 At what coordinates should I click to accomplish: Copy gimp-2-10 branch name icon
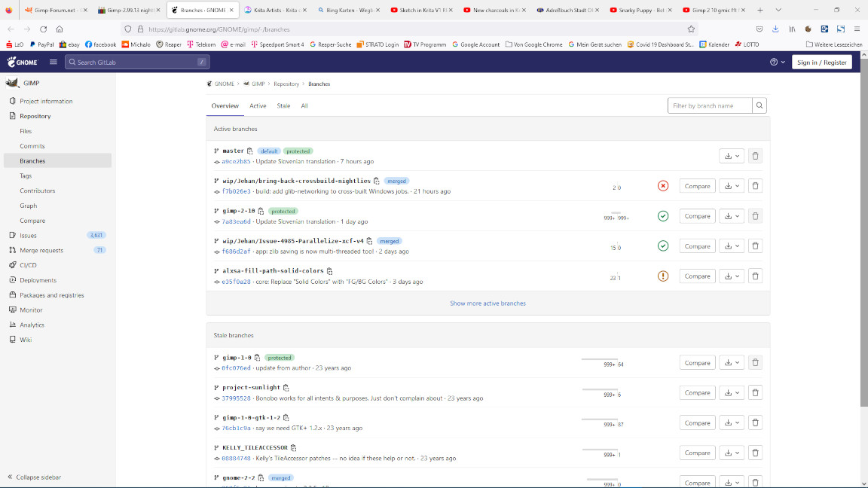(x=261, y=212)
